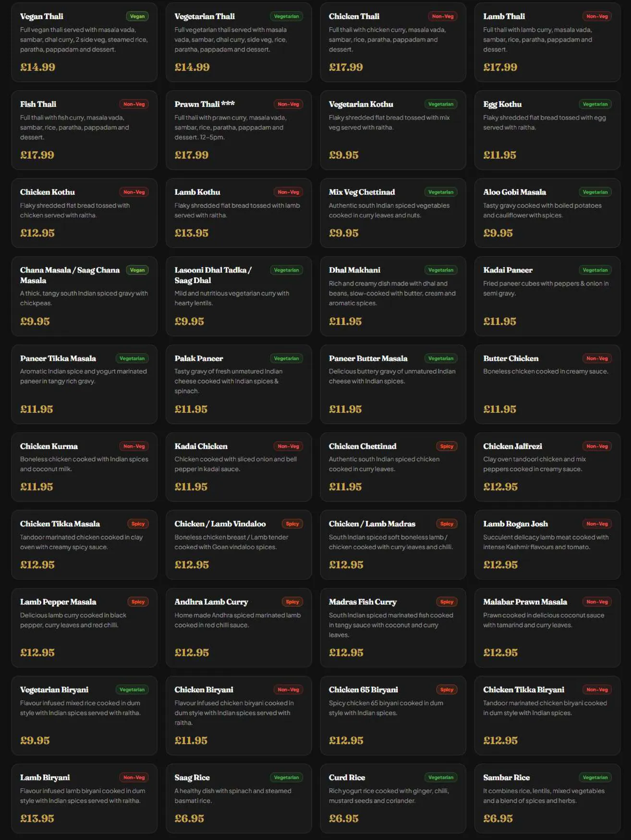Select the Chicken 65 Biryani heading
Image resolution: width=631 pixels, height=840 pixels.
click(364, 690)
